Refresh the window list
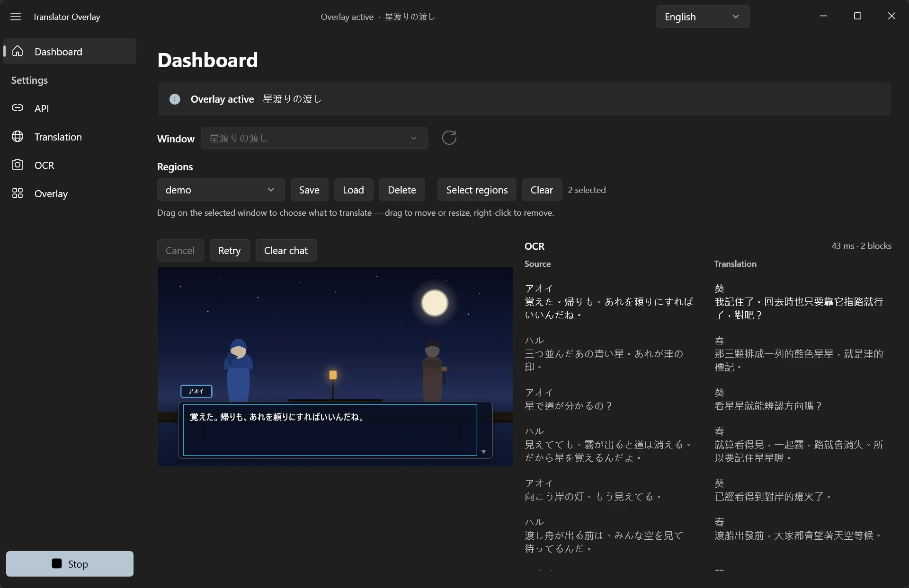909x588 pixels. tap(449, 138)
